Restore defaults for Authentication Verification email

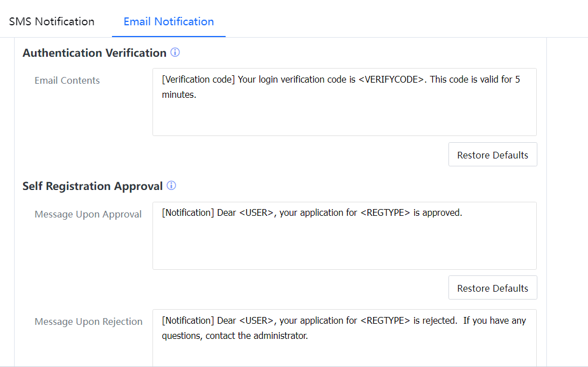click(x=492, y=155)
